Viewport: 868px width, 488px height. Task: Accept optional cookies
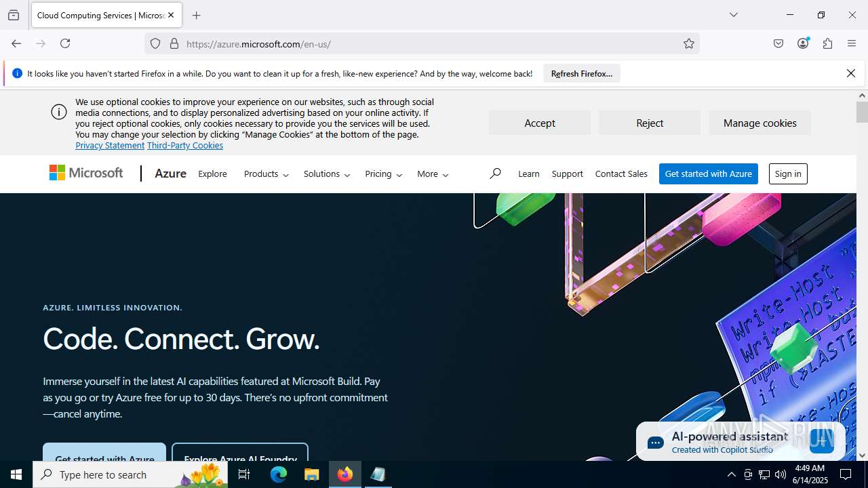[540, 123]
